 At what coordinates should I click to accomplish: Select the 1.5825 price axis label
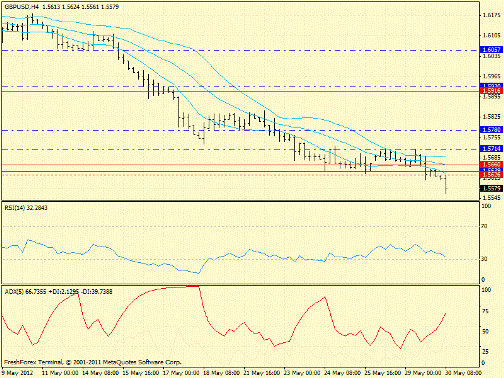coord(492,117)
